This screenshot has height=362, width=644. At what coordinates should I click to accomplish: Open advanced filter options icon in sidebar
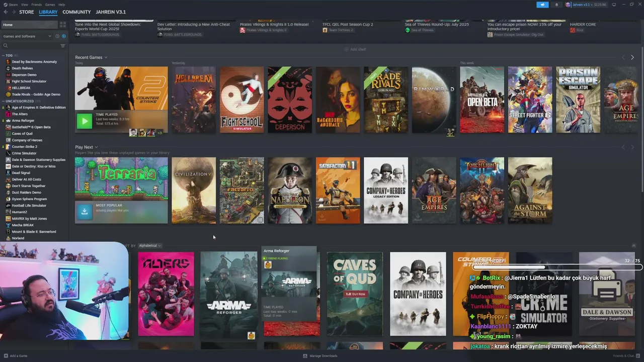(63, 46)
